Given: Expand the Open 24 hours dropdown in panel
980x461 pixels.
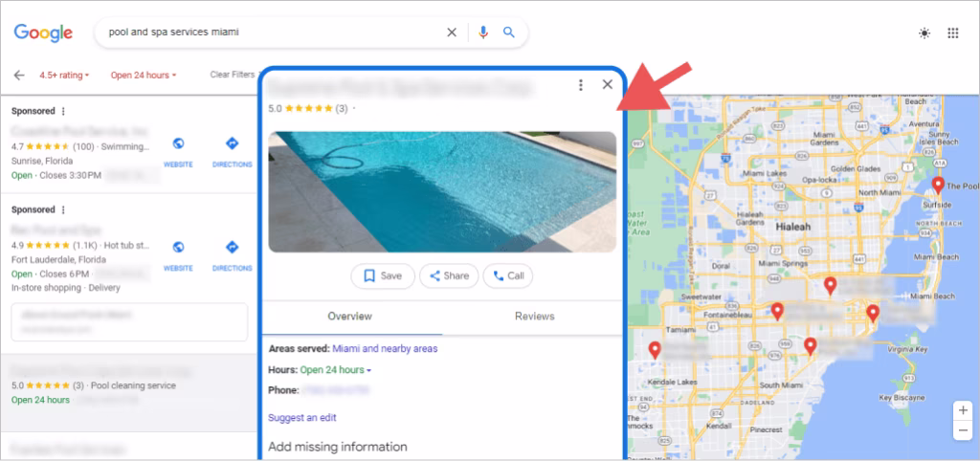Looking at the screenshot, I should 336,370.
